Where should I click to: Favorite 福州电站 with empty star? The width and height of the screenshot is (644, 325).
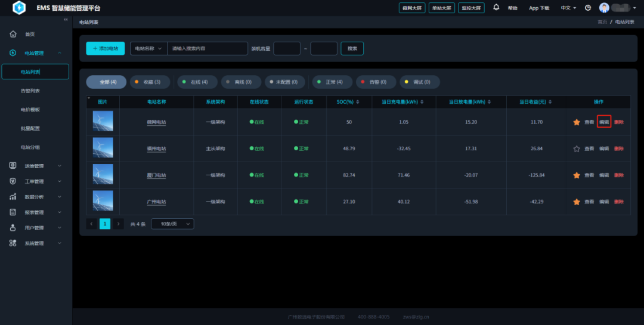tap(577, 148)
